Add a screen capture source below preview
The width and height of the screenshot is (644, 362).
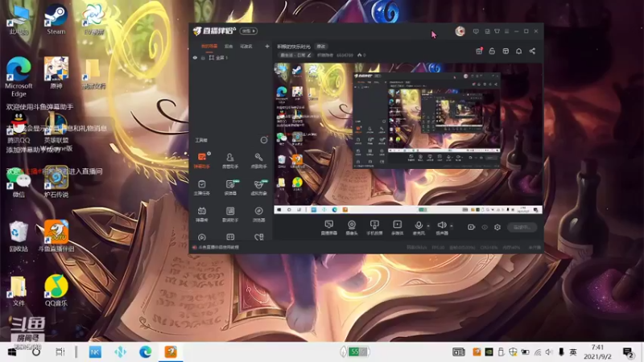(x=329, y=228)
